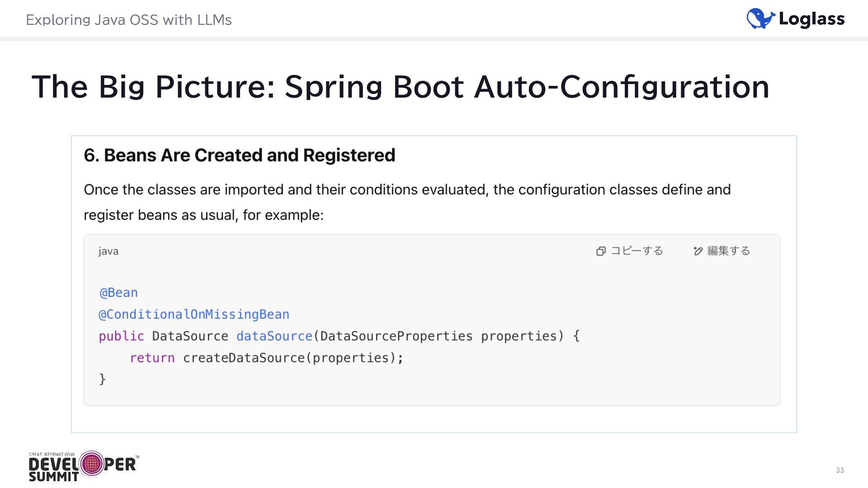The height and width of the screenshot is (488, 868).
Task: Click the Loglass whale logo icon
Action: point(760,19)
